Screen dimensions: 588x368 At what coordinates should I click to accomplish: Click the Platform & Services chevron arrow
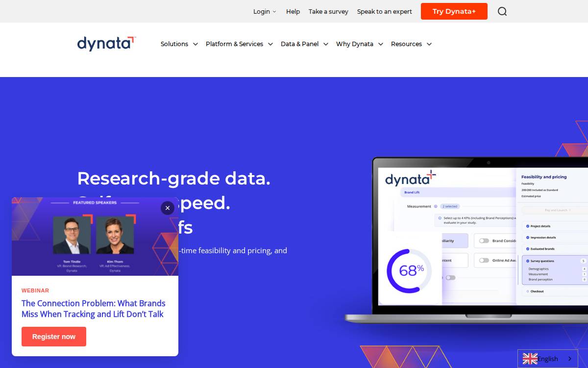tap(270, 44)
